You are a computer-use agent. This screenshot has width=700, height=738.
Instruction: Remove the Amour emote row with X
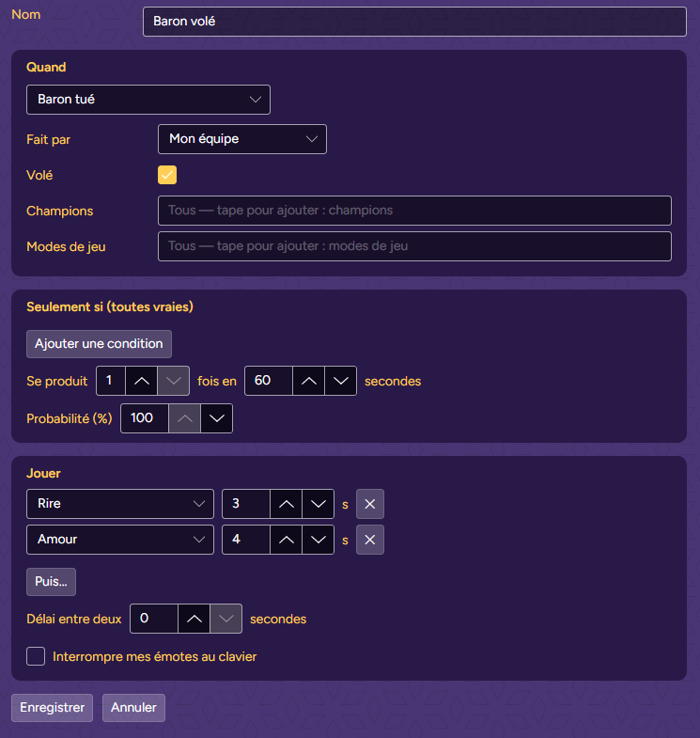[x=370, y=540]
